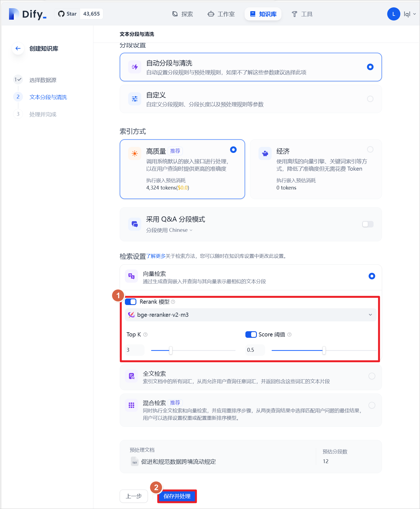
Task: Click the Dify logo
Action: coord(28,14)
